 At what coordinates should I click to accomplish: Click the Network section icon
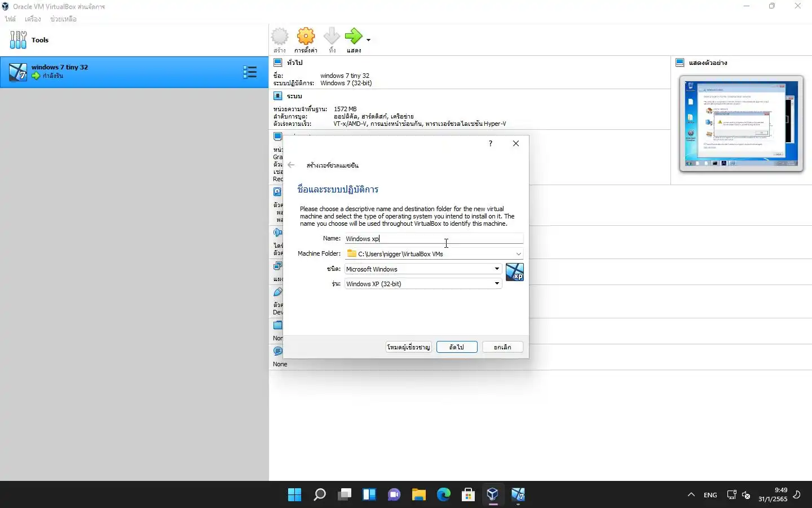click(x=277, y=266)
